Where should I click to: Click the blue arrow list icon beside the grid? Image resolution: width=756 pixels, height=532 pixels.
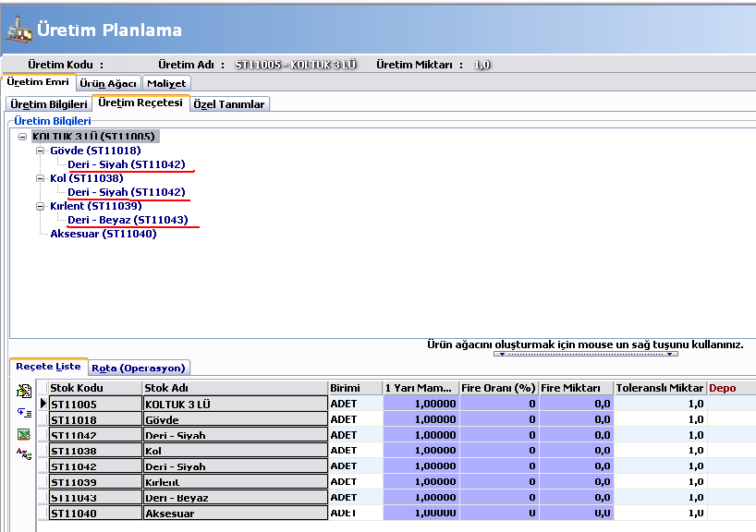pos(24,413)
